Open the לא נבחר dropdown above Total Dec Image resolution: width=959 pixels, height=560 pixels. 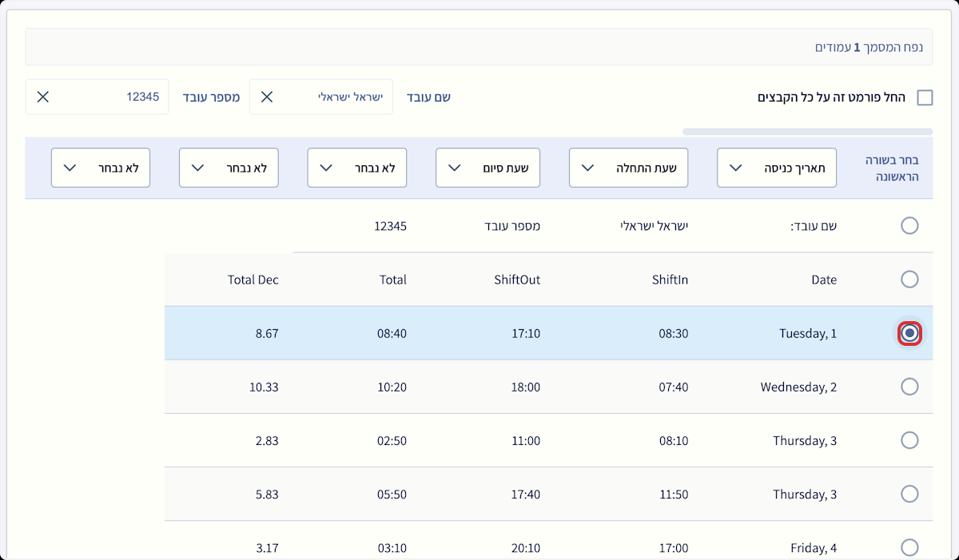point(229,168)
